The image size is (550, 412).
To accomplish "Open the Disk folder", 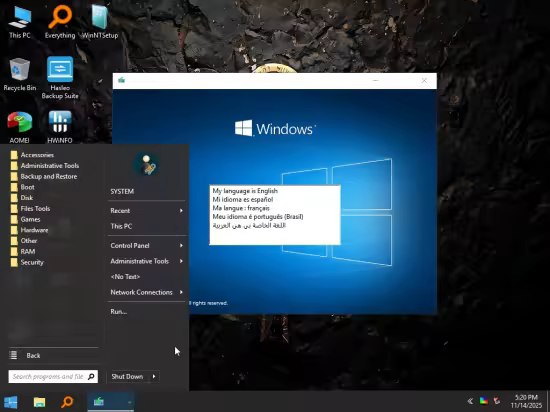I will (22, 198).
